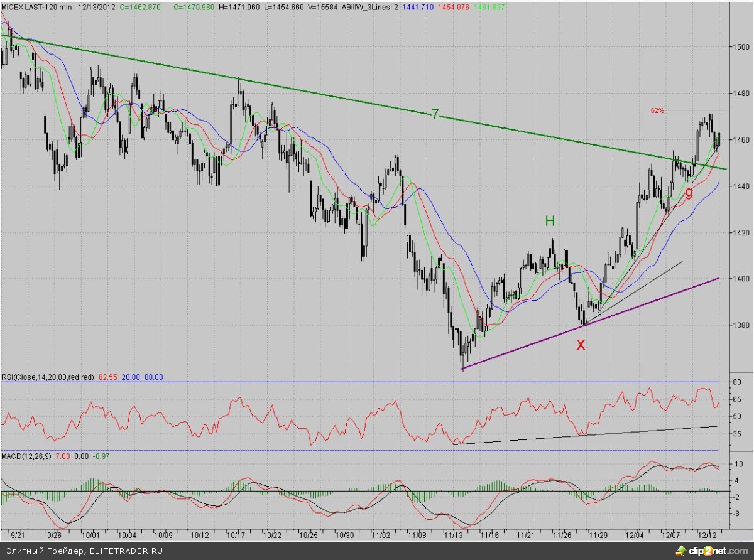This screenshot has height=560, width=754.
Task: Open the clip2net.com link
Action: coord(718,551)
